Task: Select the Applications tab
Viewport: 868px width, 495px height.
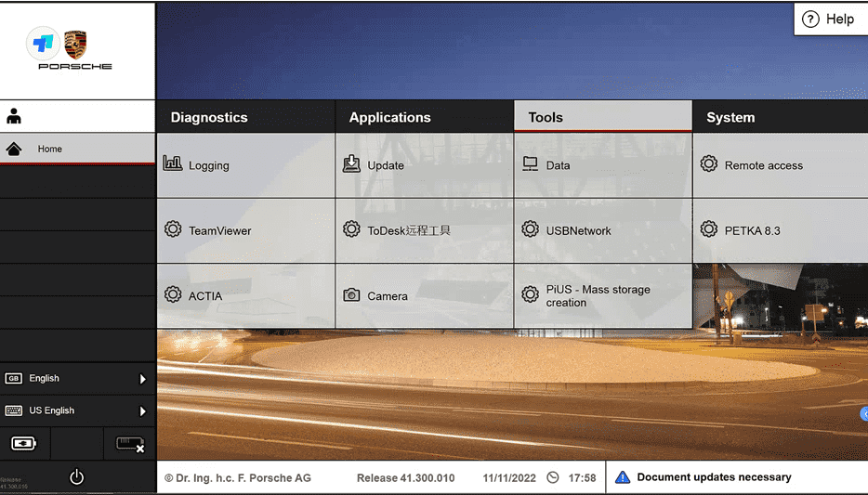Action: coord(425,117)
